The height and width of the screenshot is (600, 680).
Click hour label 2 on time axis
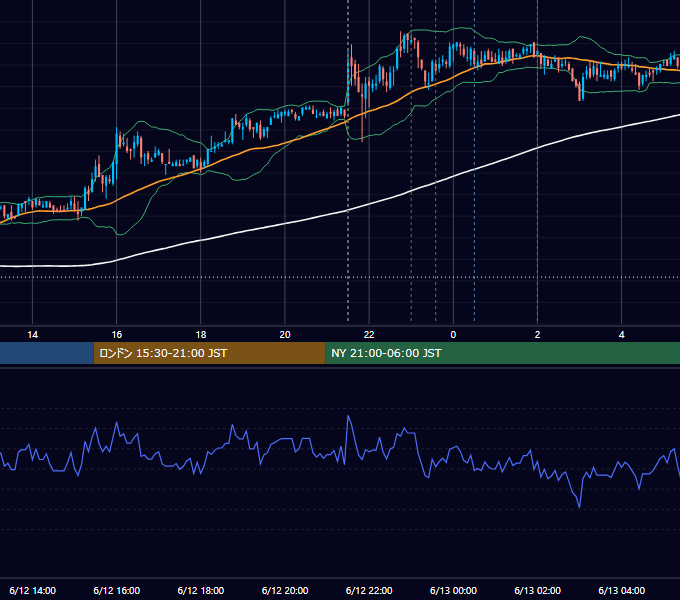click(x=537, y=335)
